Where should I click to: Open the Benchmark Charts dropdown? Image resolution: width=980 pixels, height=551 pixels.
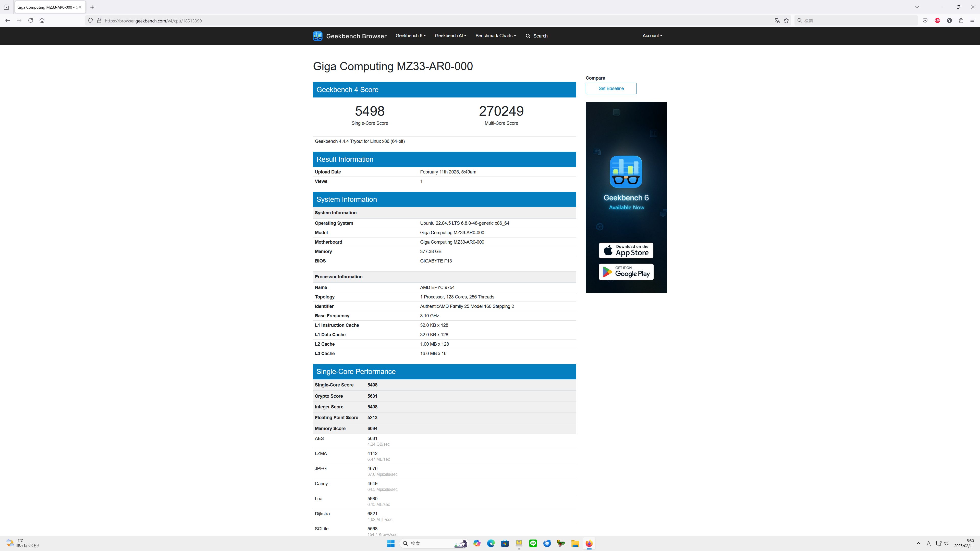tap(495, 36)
